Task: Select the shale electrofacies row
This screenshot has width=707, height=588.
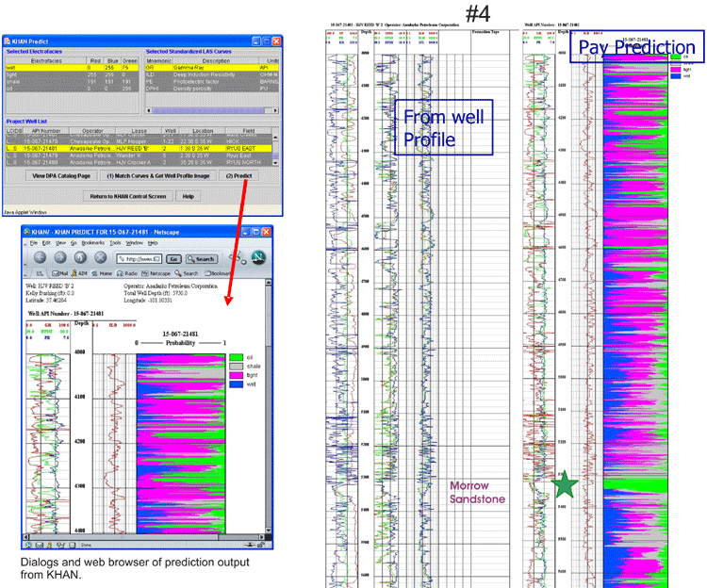Action: tap(72, 82)
